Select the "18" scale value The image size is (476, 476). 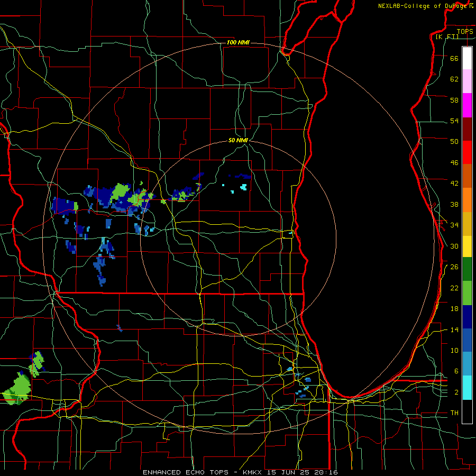[x=454, y=309]
